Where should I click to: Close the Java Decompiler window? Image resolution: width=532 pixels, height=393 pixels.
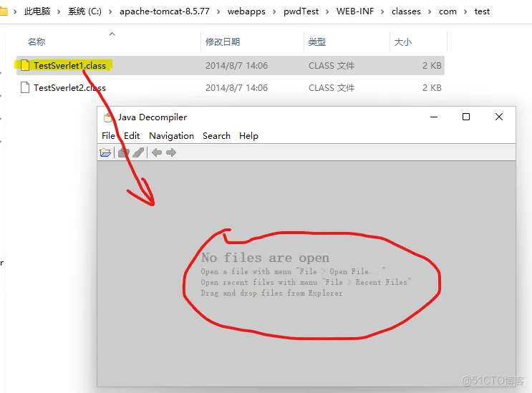499,117
